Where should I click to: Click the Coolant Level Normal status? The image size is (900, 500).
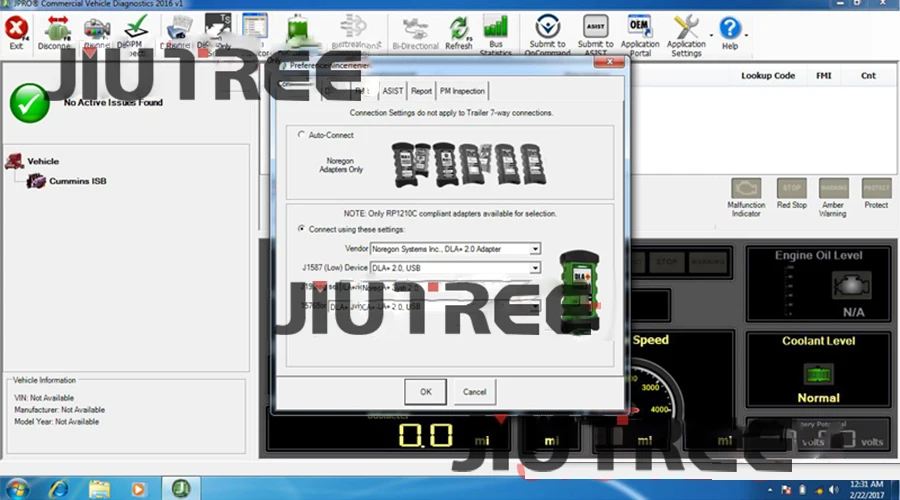[x=818, y=398]
